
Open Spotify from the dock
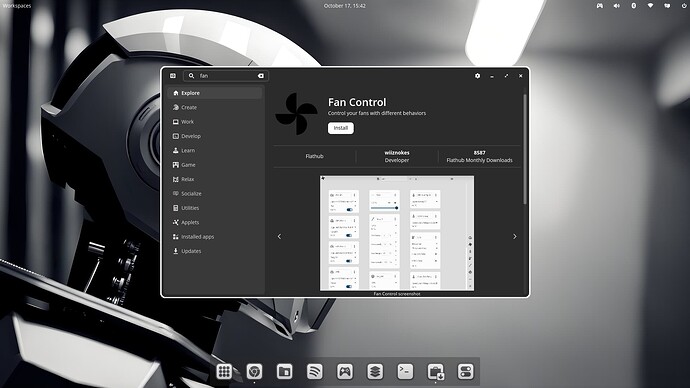click(315, 372)
